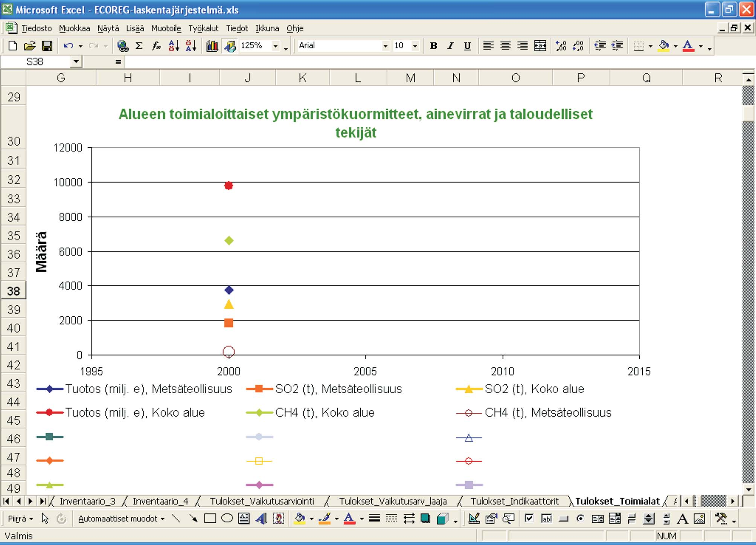
Task: Increase the indent
Action: point(617,46)
